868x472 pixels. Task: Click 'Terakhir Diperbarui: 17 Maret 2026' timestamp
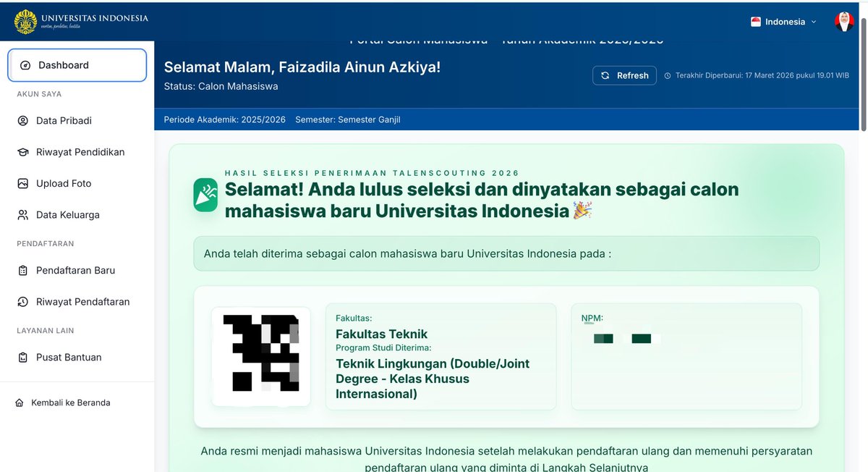pos(762,75)
